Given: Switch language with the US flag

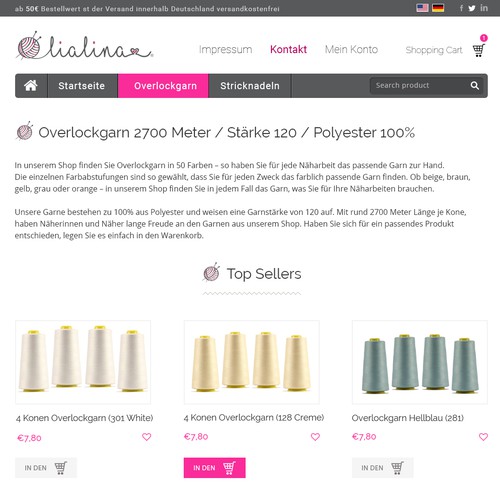Looking at the screenshot, I should pos(422,8).
